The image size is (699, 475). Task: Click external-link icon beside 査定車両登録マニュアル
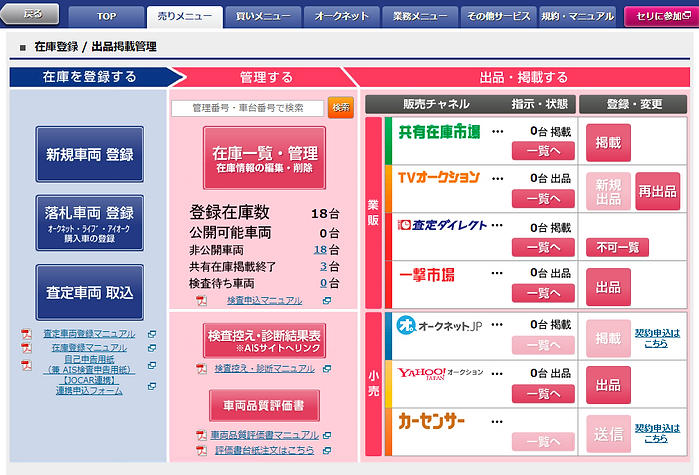pyautogui.click(x=152, y=334)
